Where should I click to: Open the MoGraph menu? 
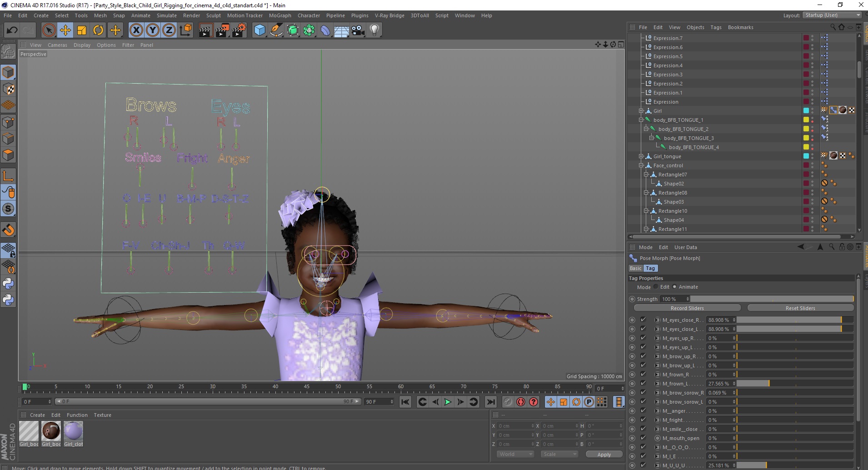[280, 15]
